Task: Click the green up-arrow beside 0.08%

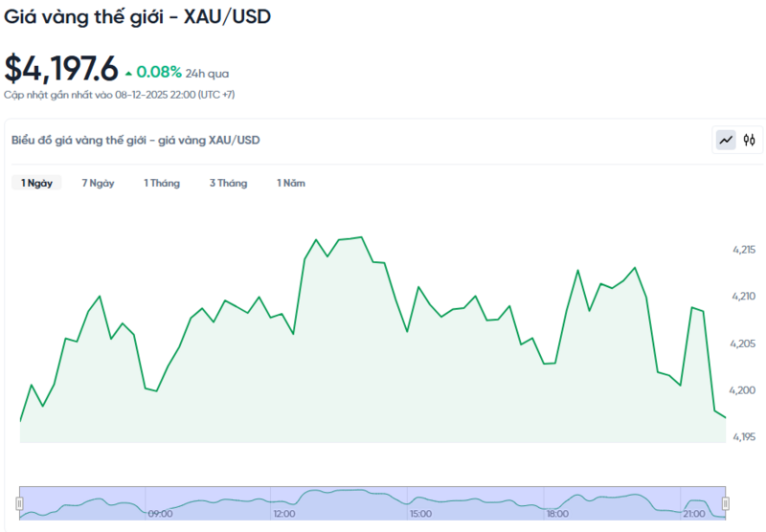Action: coord(128,73)
